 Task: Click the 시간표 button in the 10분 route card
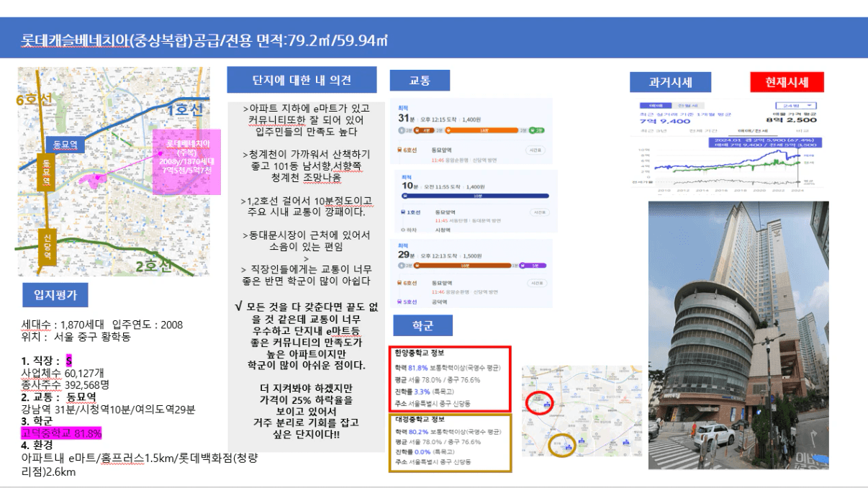[540, 212]
